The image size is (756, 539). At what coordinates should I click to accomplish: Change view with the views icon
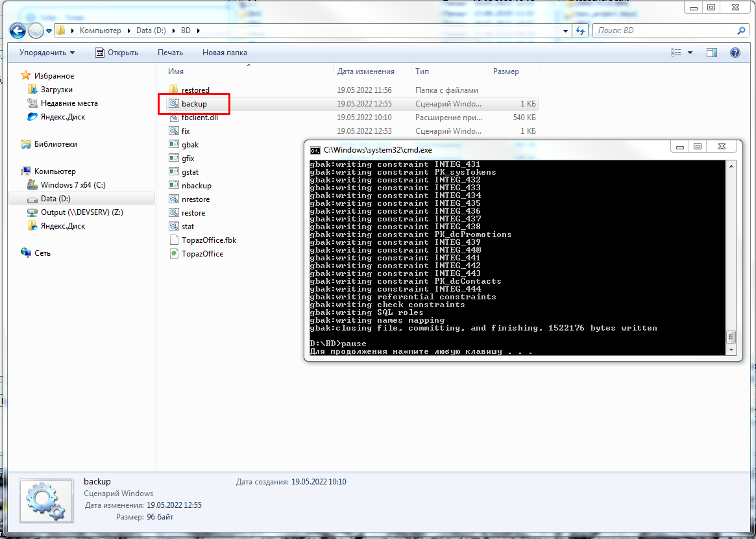[x=676, y=53]
